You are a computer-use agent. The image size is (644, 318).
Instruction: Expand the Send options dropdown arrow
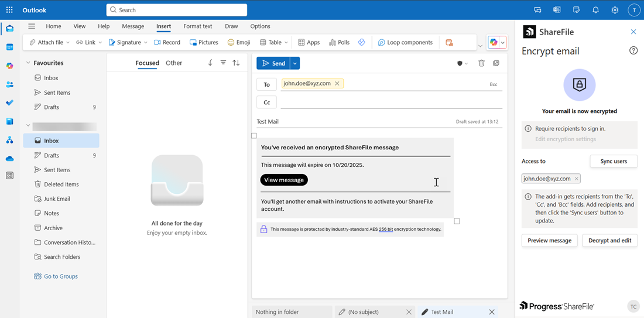[295, 63]
